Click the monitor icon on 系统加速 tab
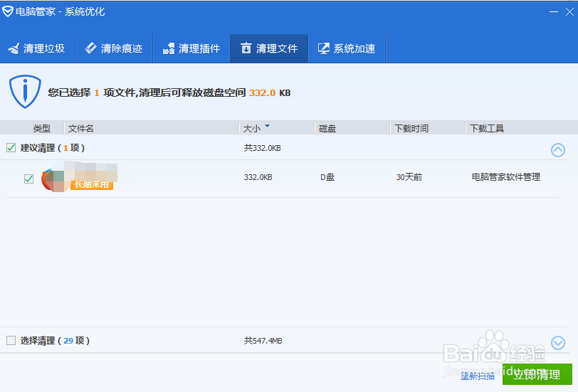578x392 pixels. (324, 48)
